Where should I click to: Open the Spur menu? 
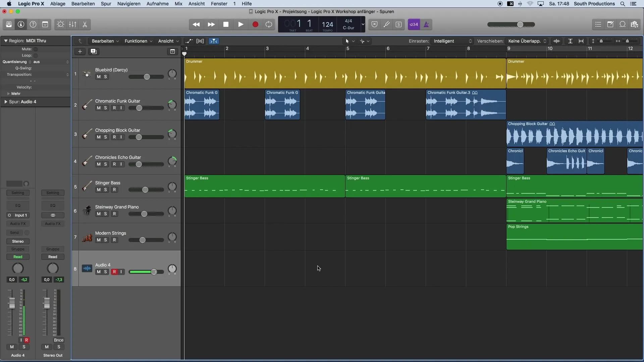[x=106, y=4]
